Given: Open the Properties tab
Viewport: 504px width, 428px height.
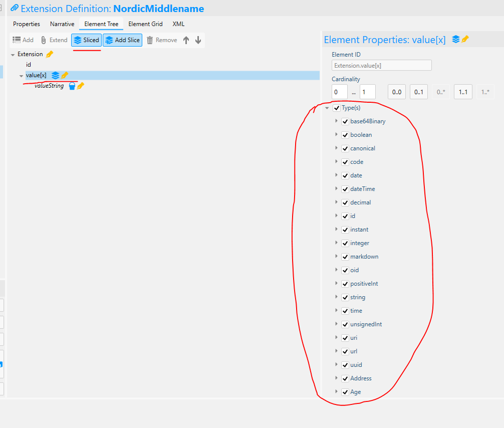Looking at the screenshot, I should pos(27,24).
